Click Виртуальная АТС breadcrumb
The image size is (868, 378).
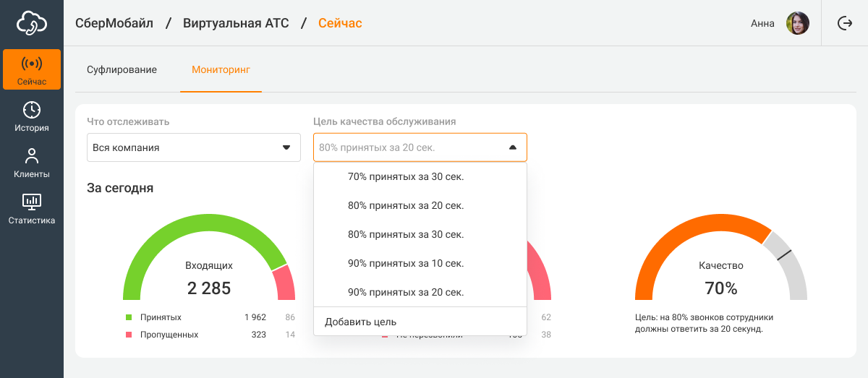click(236, 23)
